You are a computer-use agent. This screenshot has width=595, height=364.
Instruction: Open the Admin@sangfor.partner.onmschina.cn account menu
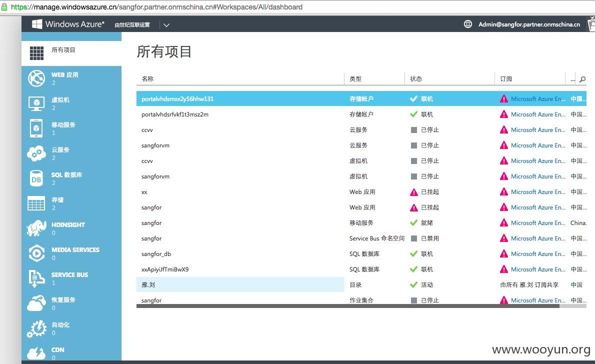point(529,24)
